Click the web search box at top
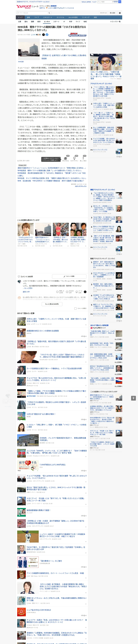This screenshot has height=644, width=138. point(105,2)
